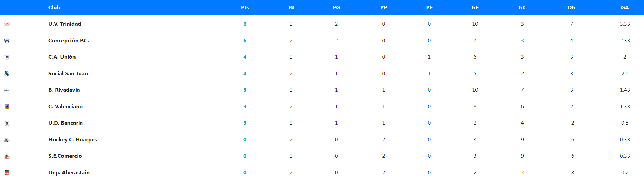
Task: Sort by GF column header
Action: pos(475,8)
